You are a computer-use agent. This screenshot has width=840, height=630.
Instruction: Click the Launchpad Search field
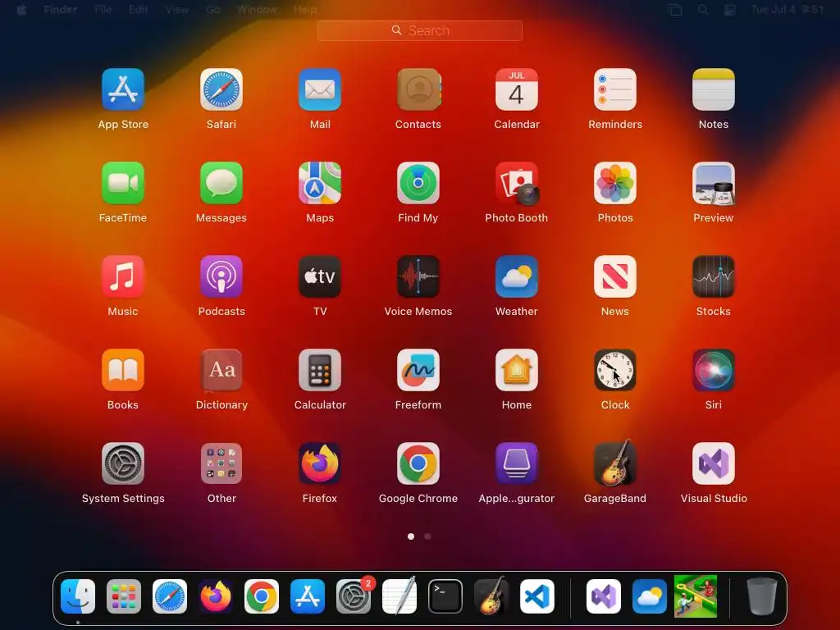pyautogui.click(x=420, y=30)
